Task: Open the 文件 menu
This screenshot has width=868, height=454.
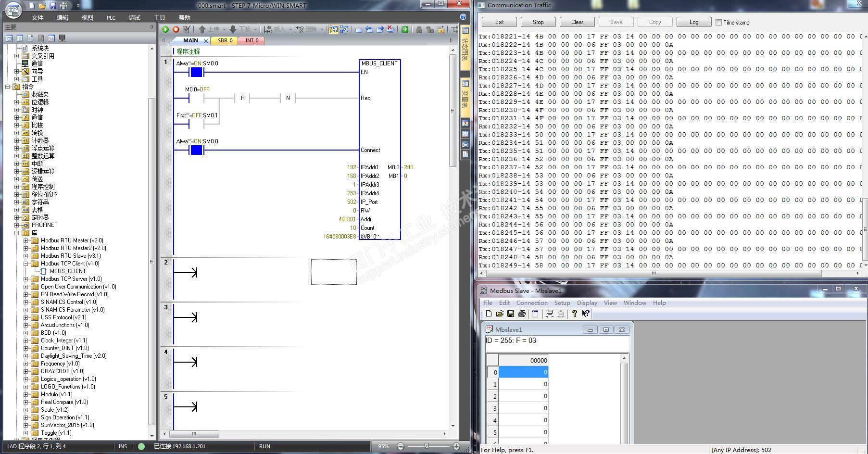Action: click(x=38, y=18)
